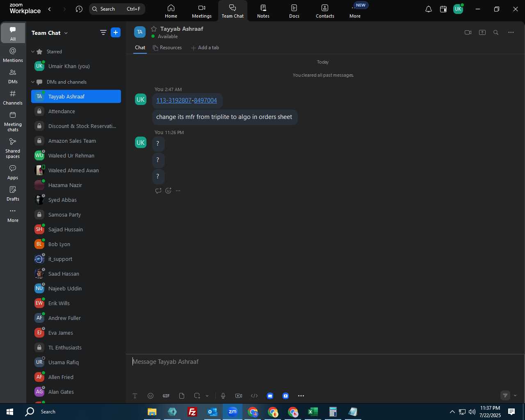Open the emoji picker in composer
The height and width of the screenshot is (420, 525).
(x=151, y=396)
